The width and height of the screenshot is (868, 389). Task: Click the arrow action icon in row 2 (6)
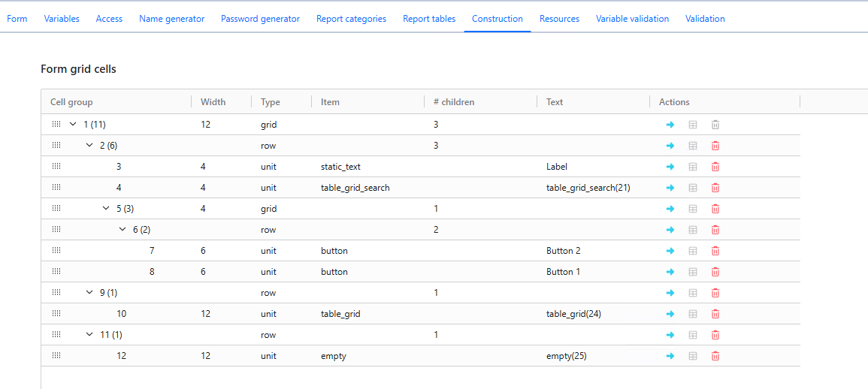(670, 146)
